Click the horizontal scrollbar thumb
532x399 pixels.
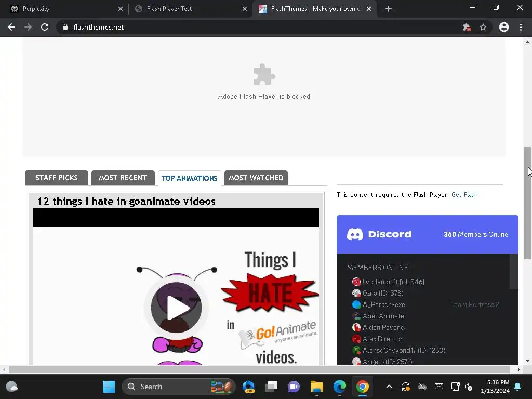[259, 369]
